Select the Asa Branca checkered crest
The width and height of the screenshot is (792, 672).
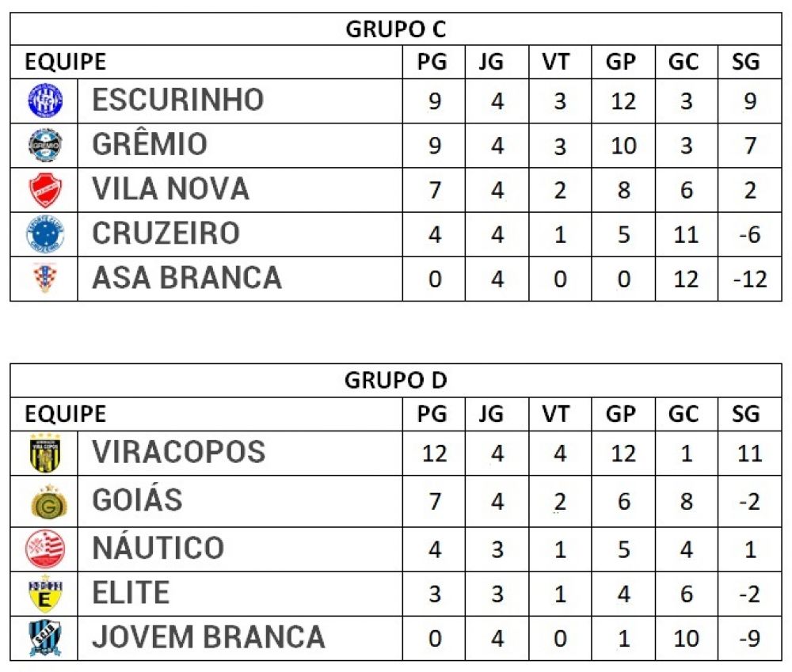(x=44, y=278)
